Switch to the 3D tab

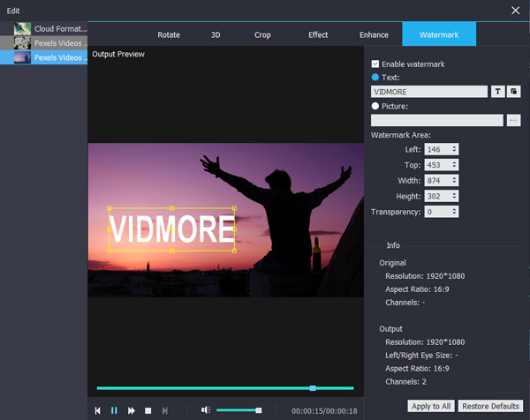click(216, 34)
